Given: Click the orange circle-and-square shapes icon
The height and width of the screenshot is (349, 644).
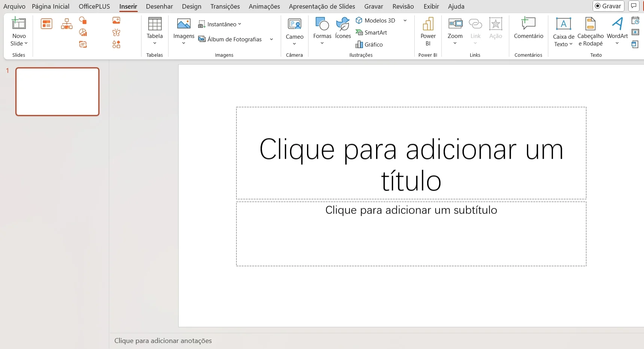Looking at the screenshot, I should [83, 20].
